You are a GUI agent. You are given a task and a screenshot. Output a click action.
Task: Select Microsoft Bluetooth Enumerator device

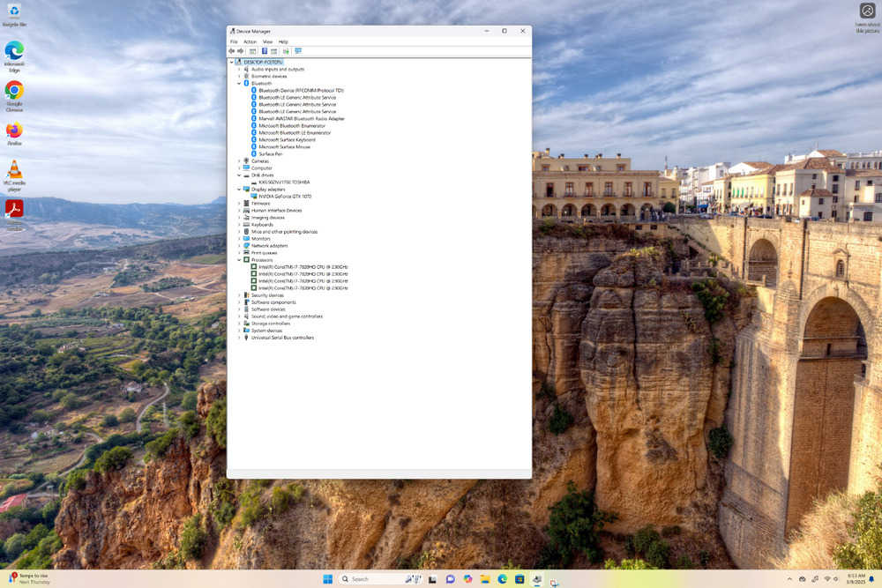pyautogui.click(x=292, y=126)
